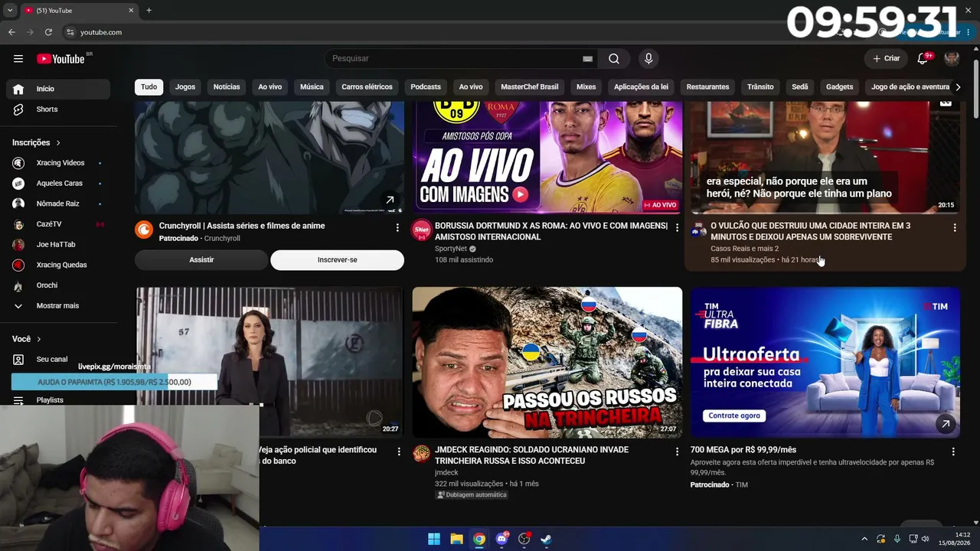Screen dimensions: 980x551
Task: Select the Jogos filter chip
Action: click(x=185, y=87)
